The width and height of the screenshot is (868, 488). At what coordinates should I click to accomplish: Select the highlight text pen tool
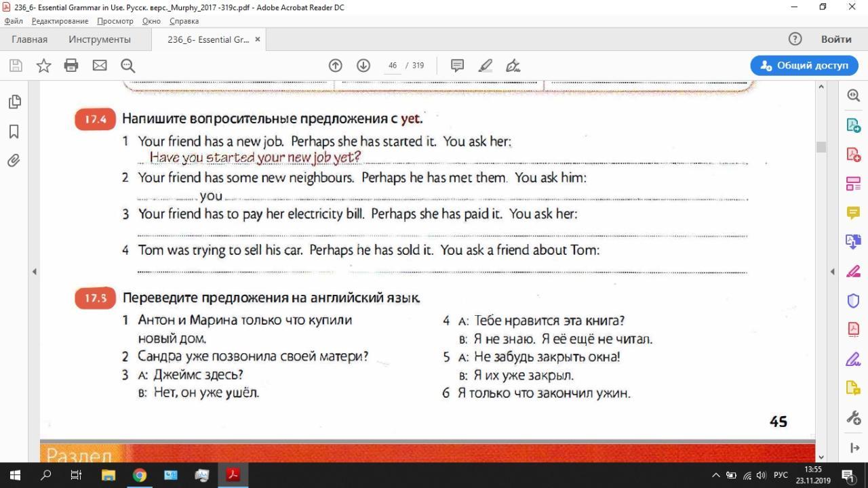[x=485, y=66]
